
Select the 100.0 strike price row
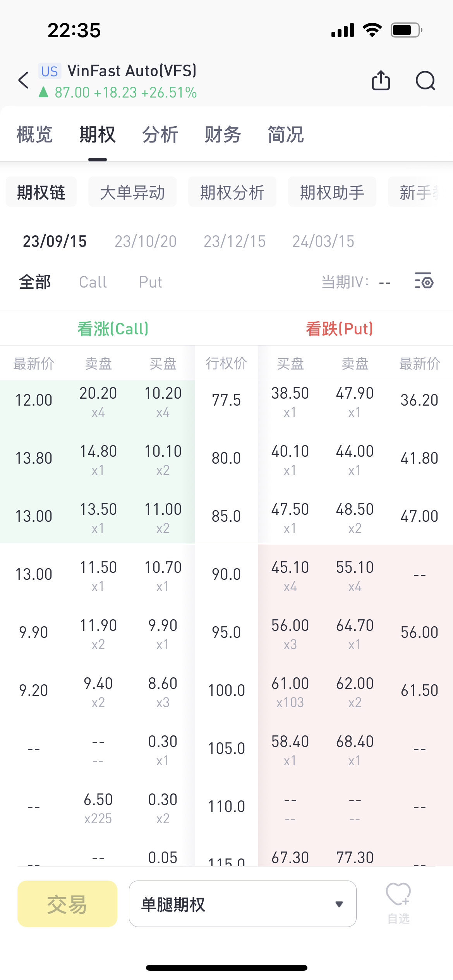click(226, 690)
